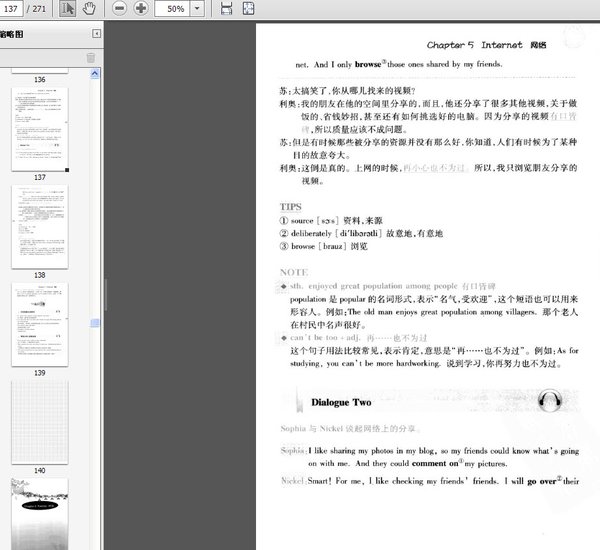Click the trash delete icon in thumbnails panel
Viewport: 600px width, 550px height.
[91, 58]
